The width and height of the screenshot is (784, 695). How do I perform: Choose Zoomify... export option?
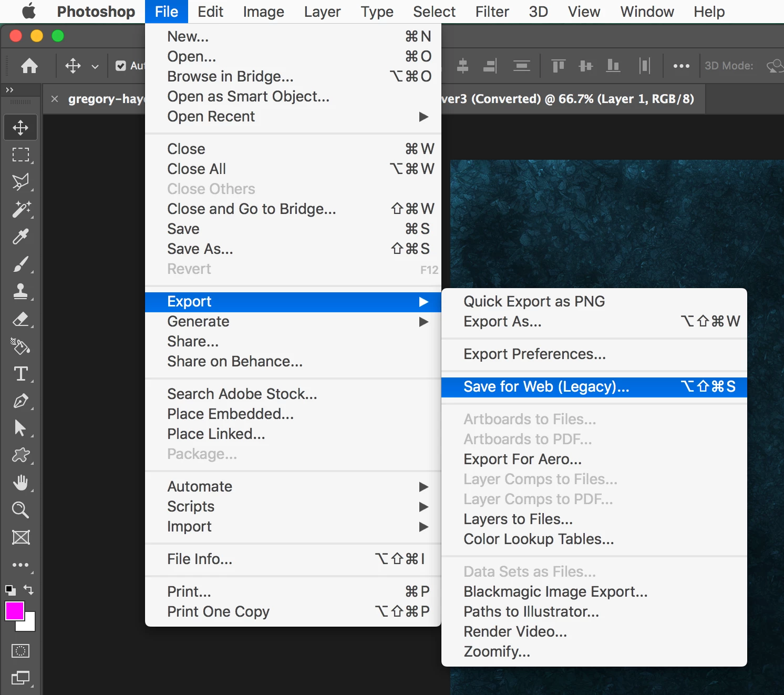594,652
